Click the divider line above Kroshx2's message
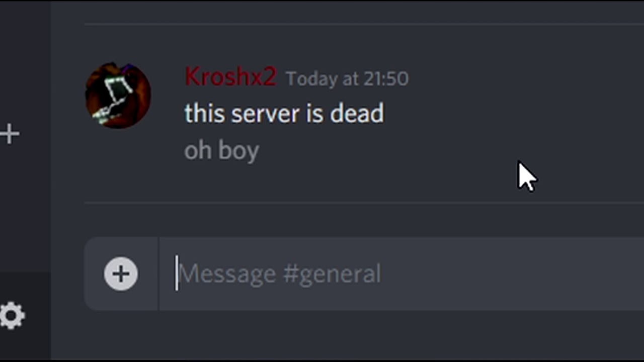 pyautogui.click(x=364, y=24)
